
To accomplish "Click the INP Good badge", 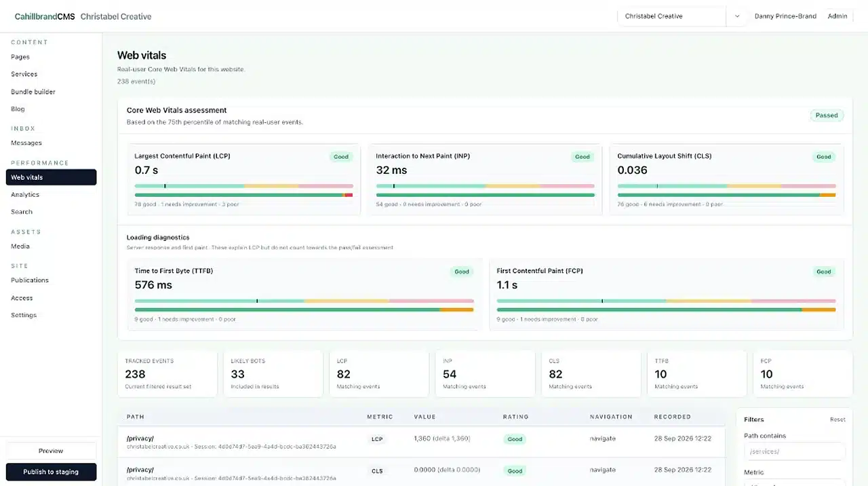I will tap(583, 157).
